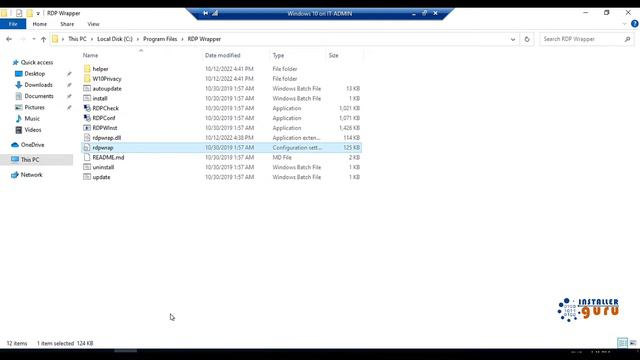Open the Share ribbon tab
Screen dimensions: 640x360
point(67,24)
